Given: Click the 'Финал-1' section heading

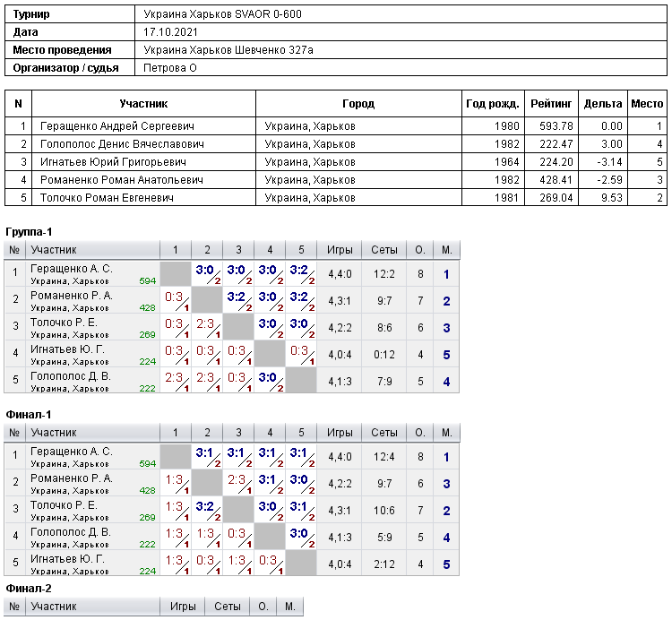Looking at the screenshot, I should pyautogui.click(x=29, y=414).
